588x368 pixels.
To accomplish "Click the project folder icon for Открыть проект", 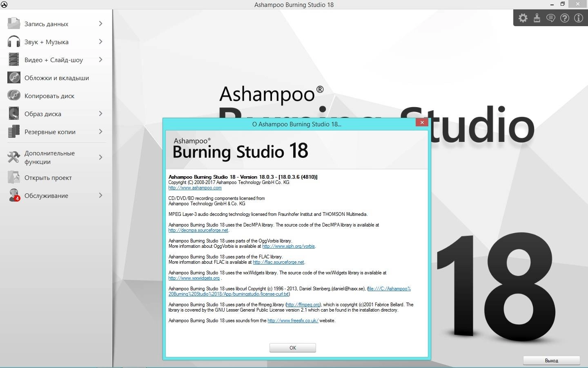I will coord(14,177).
